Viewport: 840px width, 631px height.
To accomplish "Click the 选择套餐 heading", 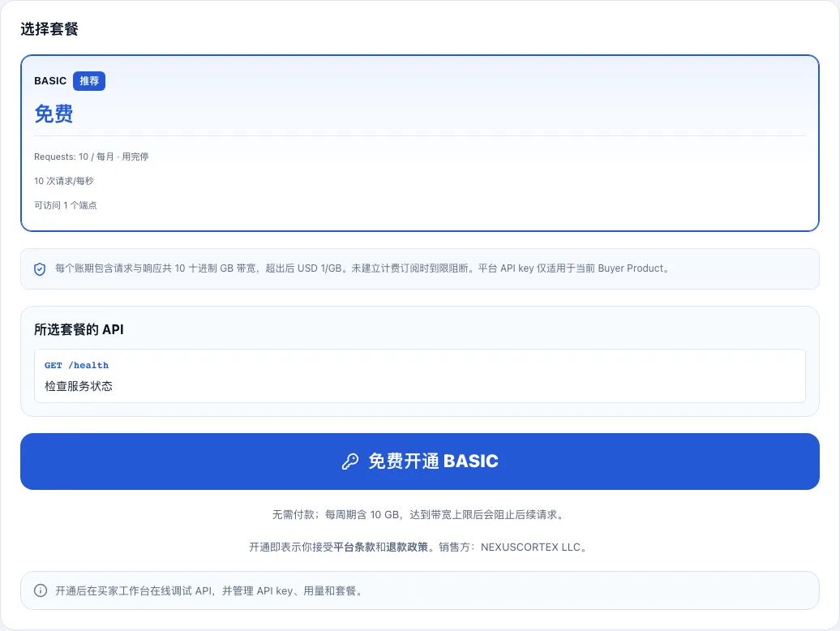I will 49,29.
